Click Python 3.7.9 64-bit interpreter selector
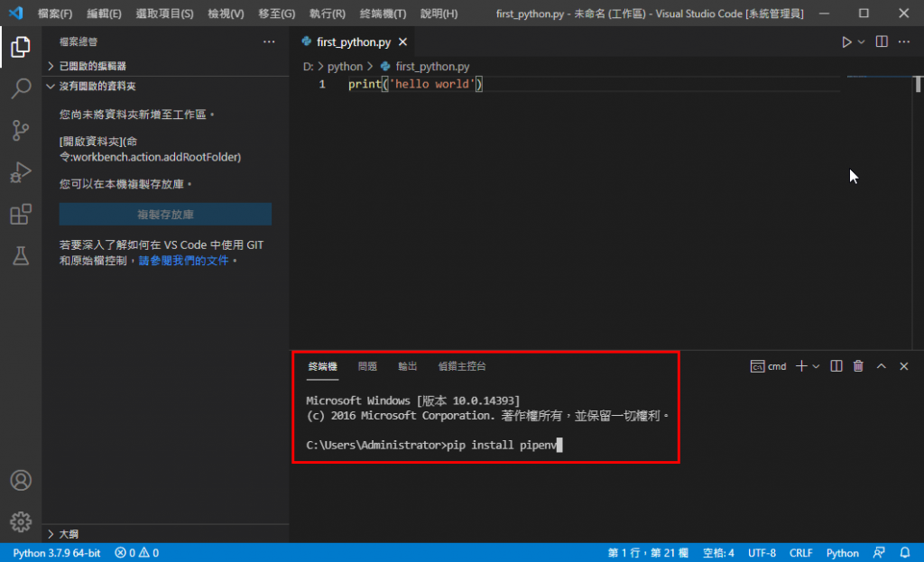 click(x=57, y=553)
